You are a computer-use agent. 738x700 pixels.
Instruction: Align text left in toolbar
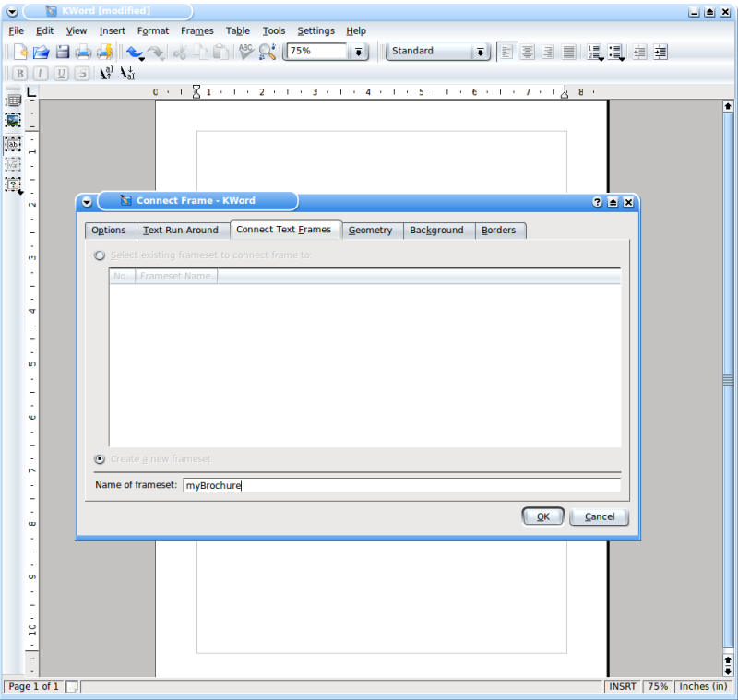(506, 52)
